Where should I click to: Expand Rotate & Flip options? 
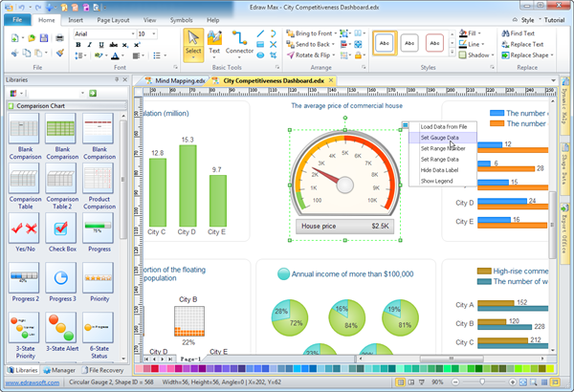(x=334, y=55)
